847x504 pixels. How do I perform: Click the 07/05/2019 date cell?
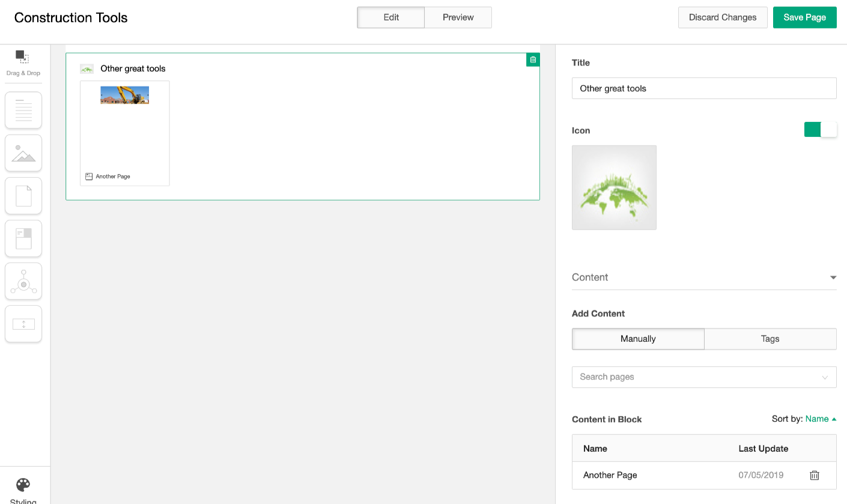click(x=761, y=475)
